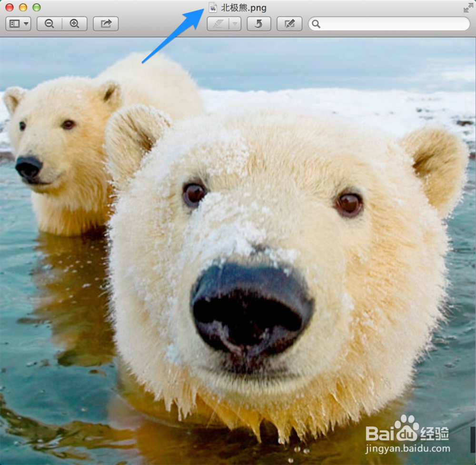Click the zoom in magnifier icon
This screenshot has height=465, width=476.
point(75,24)
